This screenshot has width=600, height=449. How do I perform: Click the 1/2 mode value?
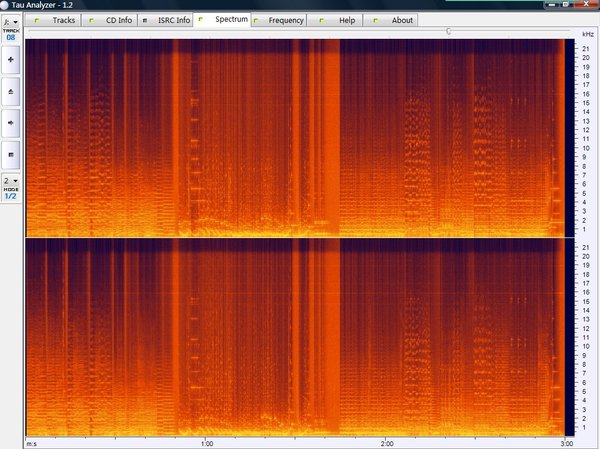click(x=11, y=196)
